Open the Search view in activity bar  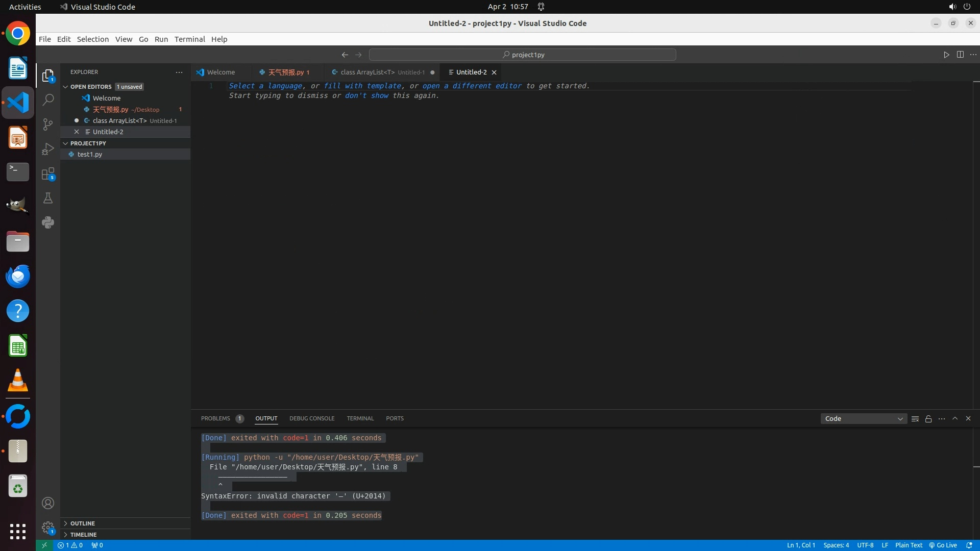pos(48,99)
